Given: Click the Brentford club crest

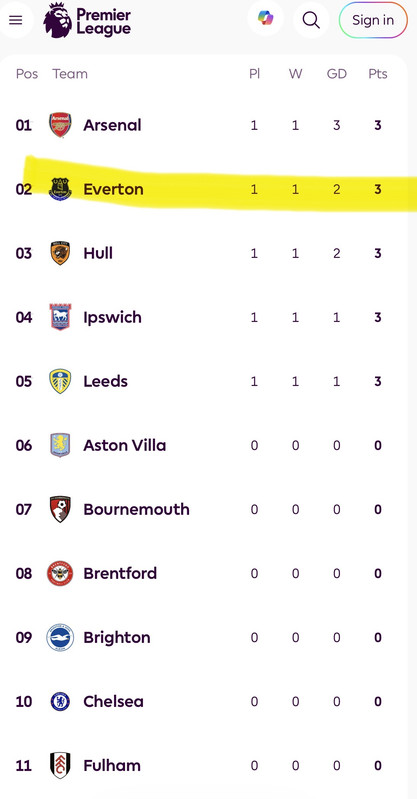Looking at the screenshot, I should (60, 573).
